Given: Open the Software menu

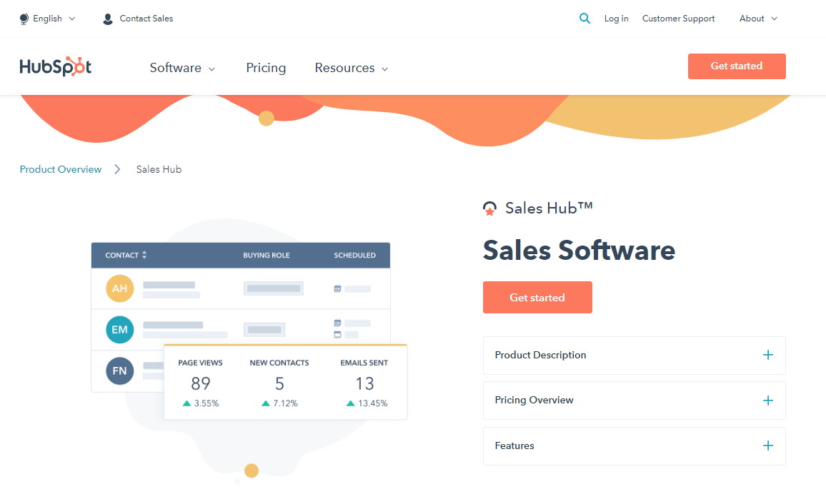Looking at the screenshot, I should [x=182, y=68].
